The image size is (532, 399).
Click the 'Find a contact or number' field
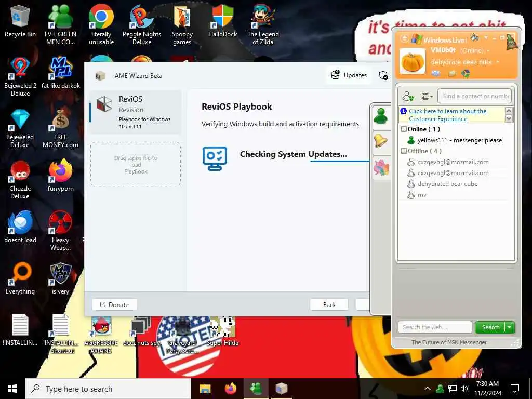(474, 96)
